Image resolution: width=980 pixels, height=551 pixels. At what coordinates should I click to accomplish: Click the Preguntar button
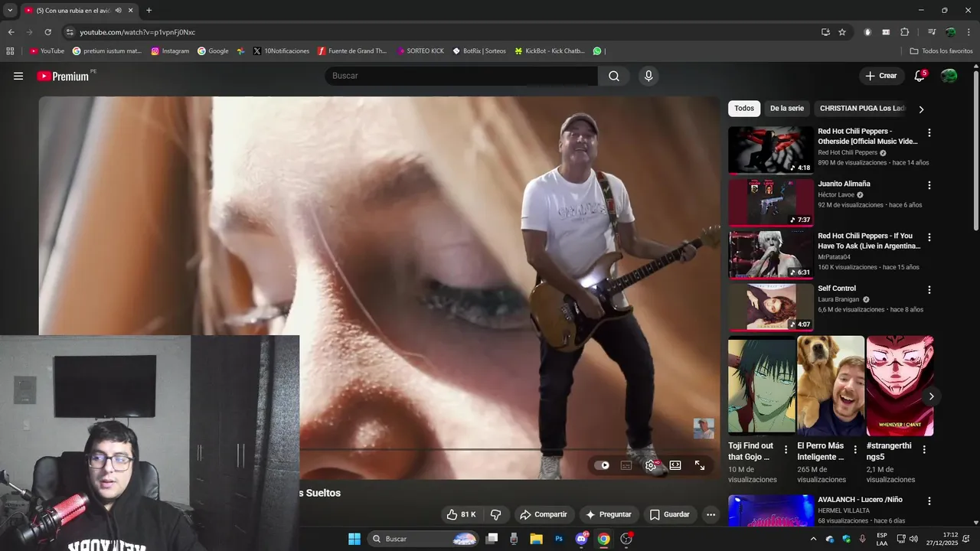point(608,514)
